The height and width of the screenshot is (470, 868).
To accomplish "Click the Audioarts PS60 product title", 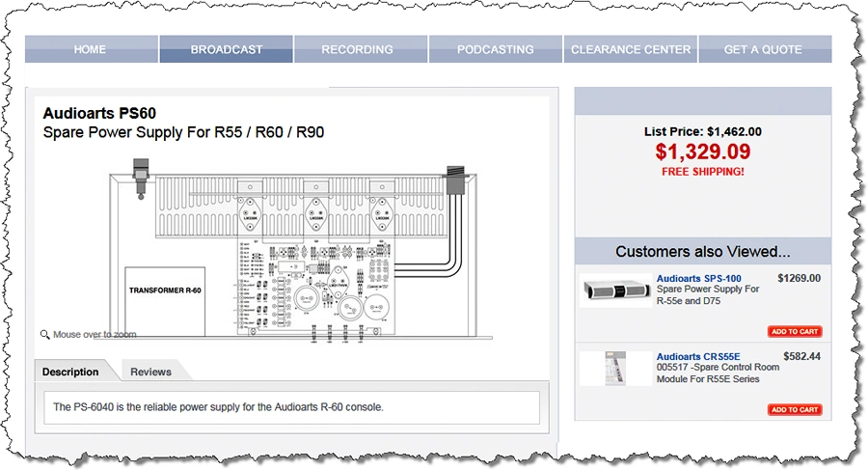I will click(99, 113).
